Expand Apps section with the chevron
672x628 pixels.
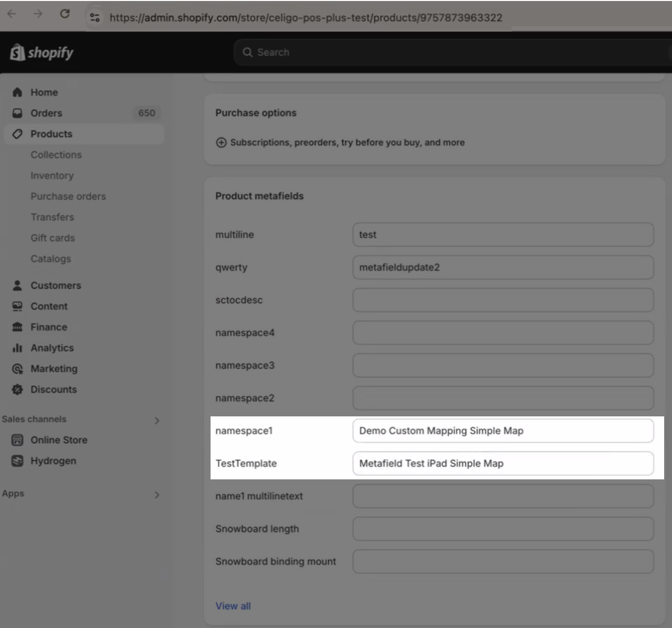click(x=157, y=495)
